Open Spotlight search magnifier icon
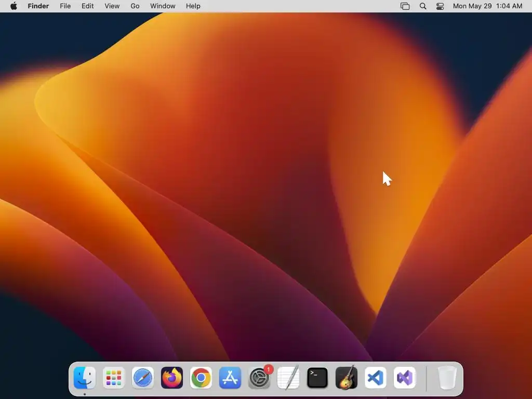Screen dimensions: 532x399 423,6
